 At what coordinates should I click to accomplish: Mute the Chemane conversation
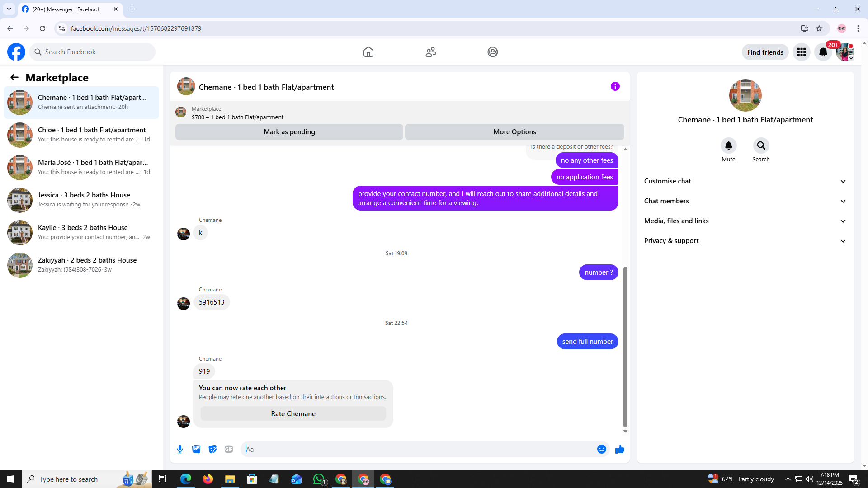click(728, 146)
